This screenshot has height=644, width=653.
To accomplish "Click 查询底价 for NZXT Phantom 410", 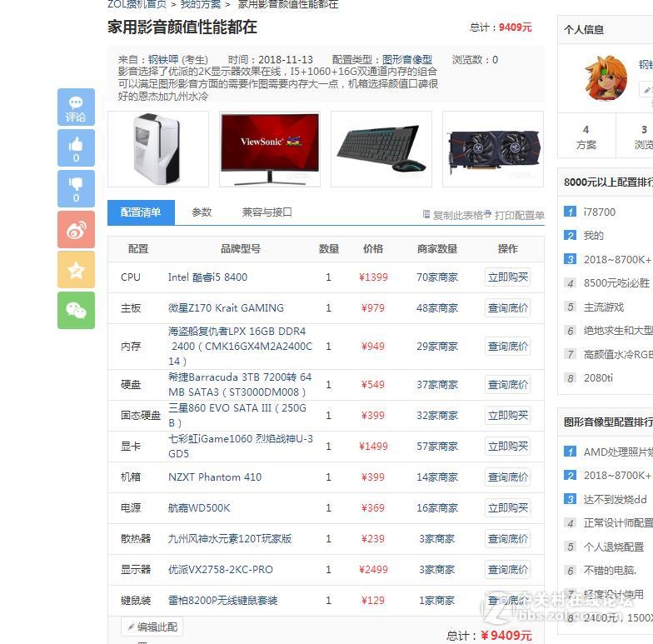I will (x=508, y=477).
